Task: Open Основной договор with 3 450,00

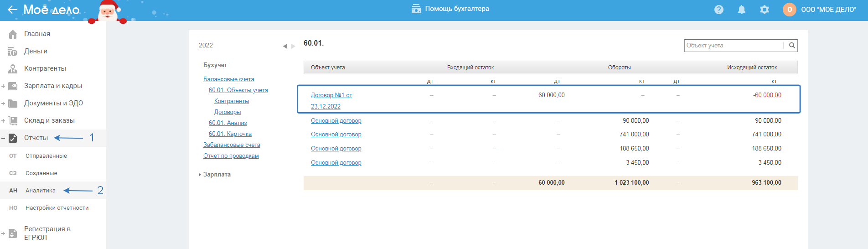Action: tap(336, 163)
